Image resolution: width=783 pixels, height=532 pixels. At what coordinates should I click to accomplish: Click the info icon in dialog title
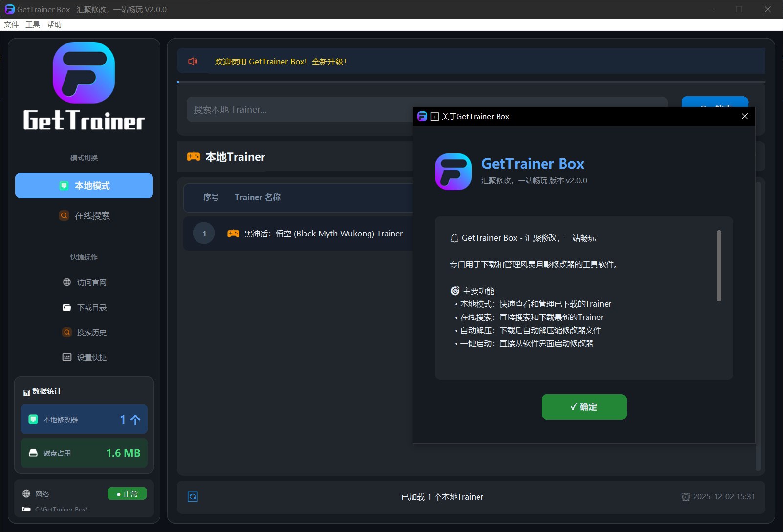point(435,117)
